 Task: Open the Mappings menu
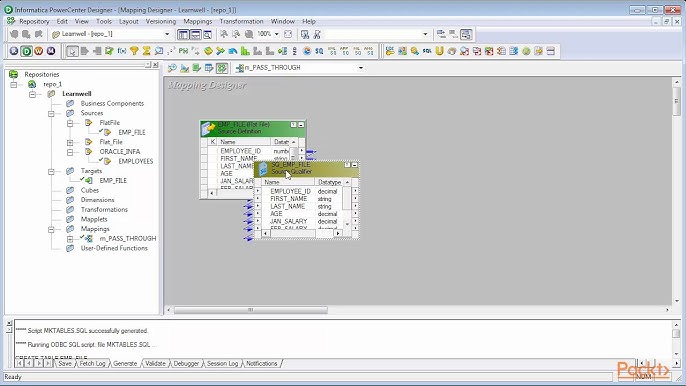198,21
